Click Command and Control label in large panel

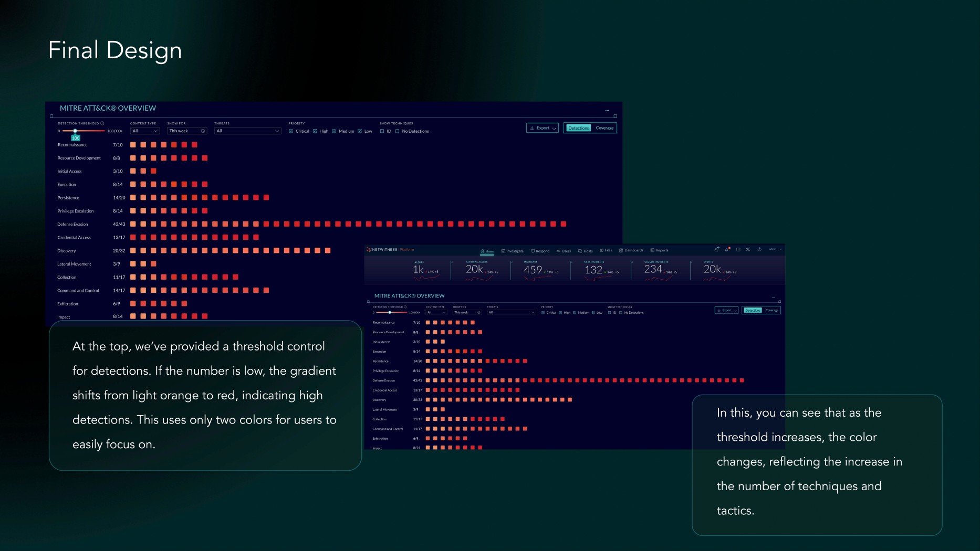point(78,291)
